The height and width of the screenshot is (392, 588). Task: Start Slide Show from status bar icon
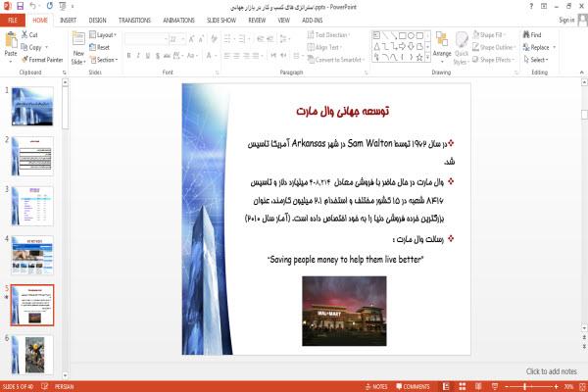click(x=495, y=386)
